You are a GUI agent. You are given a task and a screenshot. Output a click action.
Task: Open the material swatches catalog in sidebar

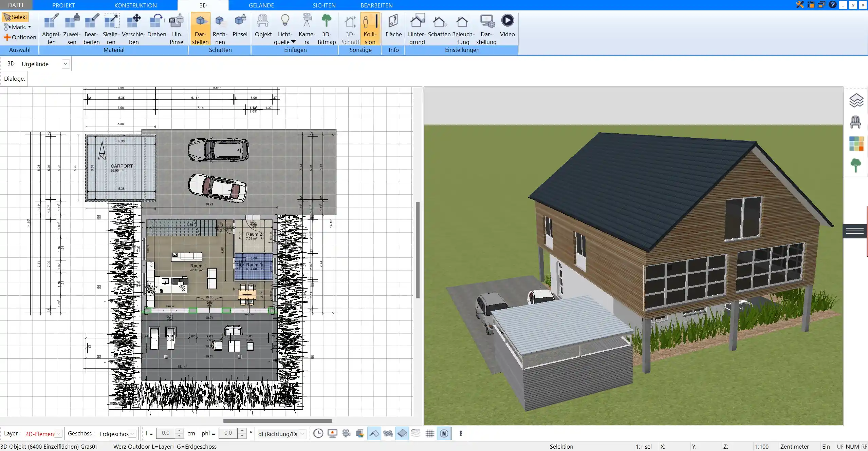pos(856,144)
